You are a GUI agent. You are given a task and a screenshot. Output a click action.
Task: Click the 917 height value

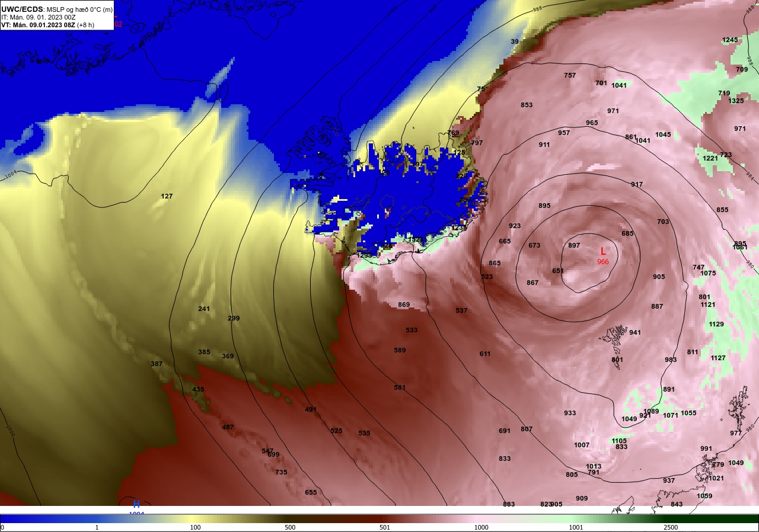pos(637,185)
